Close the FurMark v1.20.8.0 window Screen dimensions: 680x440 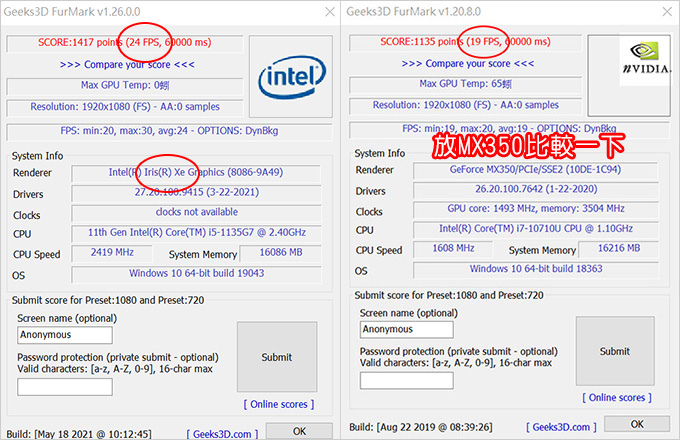pyautogui.click(x=667, y=12)
